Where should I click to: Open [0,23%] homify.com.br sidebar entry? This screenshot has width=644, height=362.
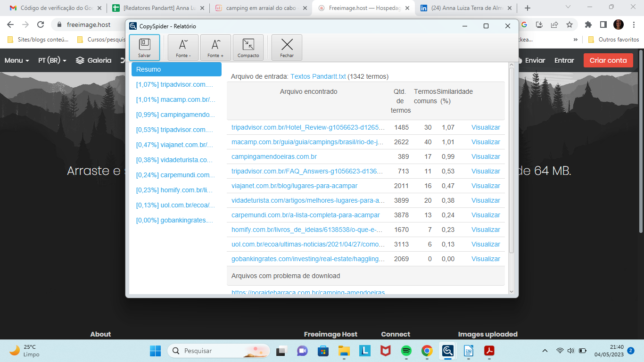[175, 190]
